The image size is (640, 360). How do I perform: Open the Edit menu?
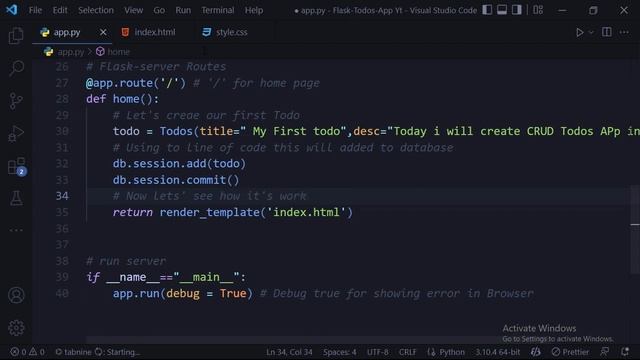(60, 10)
